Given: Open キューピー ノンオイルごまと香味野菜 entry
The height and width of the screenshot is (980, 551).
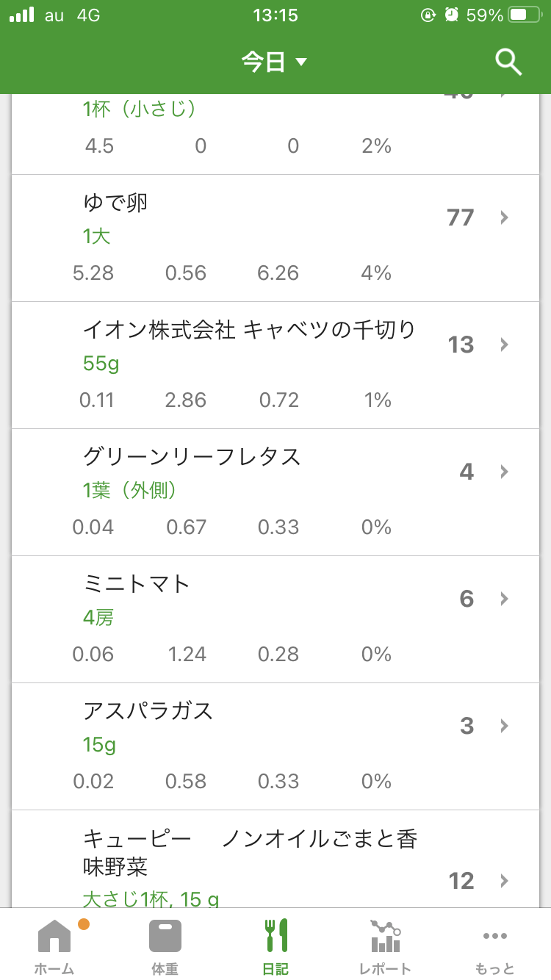Looking at the screenshot, I should point(250,852).
